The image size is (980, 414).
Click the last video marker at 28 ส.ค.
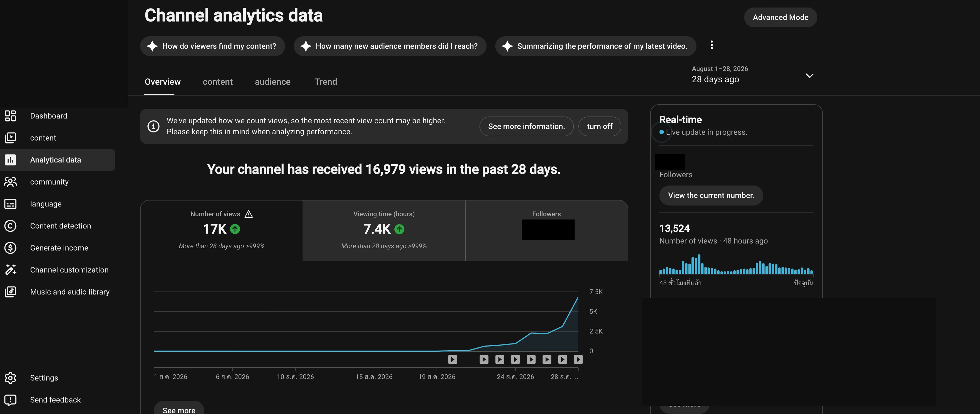click(578, 360)
